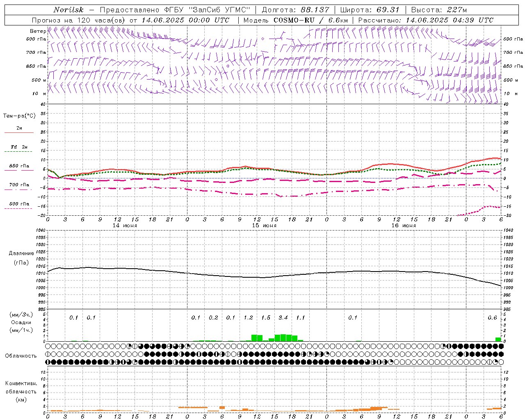The image size is (525, 420).
Task: Click the Давление axis title
Action: click(21, 253)
